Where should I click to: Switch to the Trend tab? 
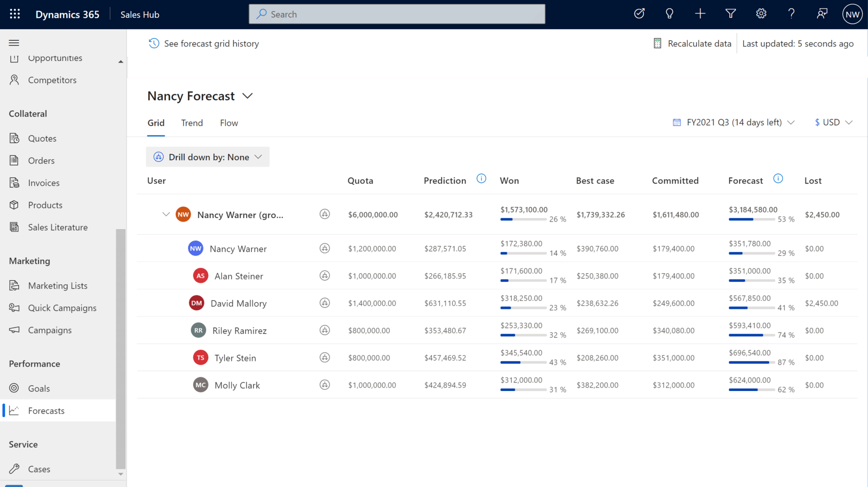pyautogui.click(x=192, y=123)
